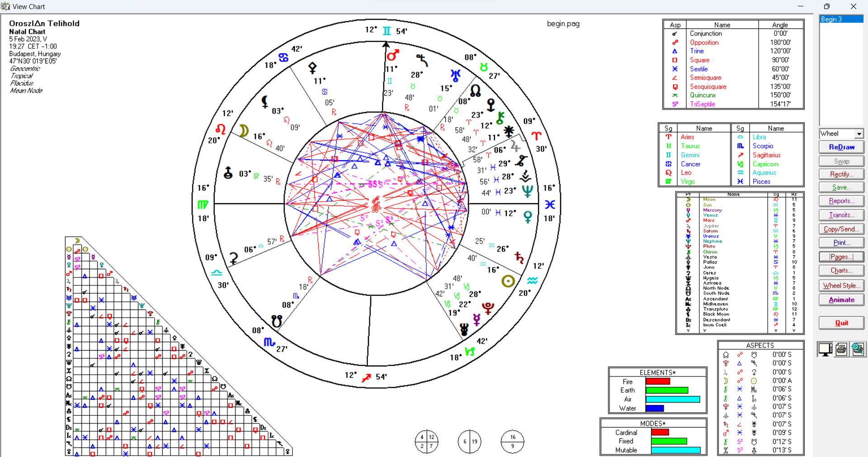The height and width of the screenshot is (457, 868).
Task: Click the Rectify button
Action: (841, 174)
